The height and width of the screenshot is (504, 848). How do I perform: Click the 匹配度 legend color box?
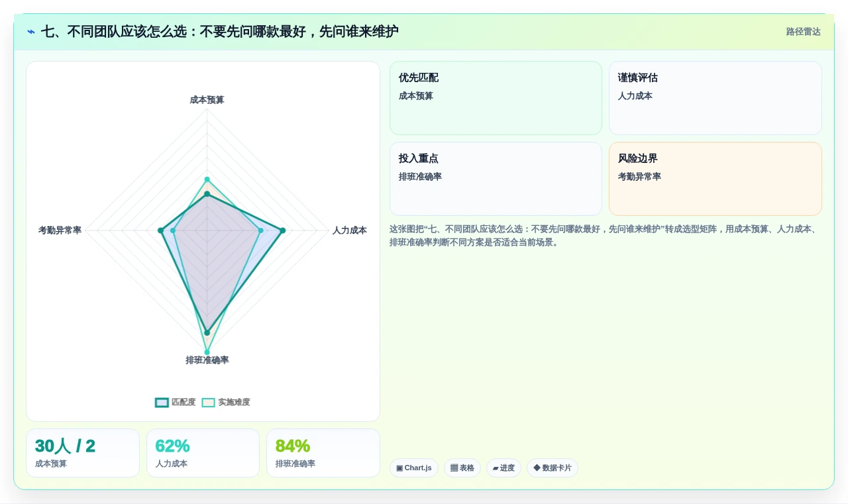[162, 402]
